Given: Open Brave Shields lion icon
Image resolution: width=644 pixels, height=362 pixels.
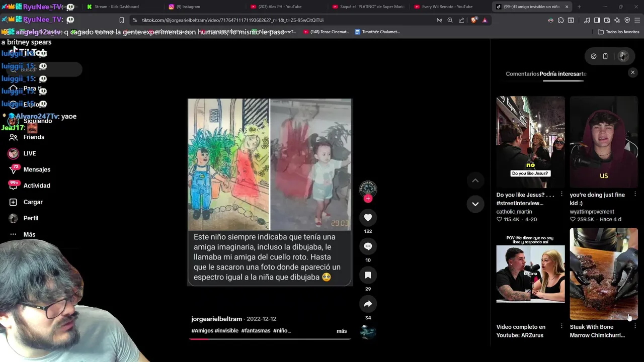Looking at the screenshot, I should point(474,20).
